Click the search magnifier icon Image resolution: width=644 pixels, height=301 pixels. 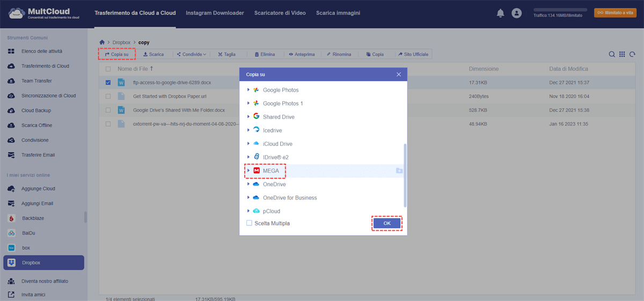tap(612, 54)
